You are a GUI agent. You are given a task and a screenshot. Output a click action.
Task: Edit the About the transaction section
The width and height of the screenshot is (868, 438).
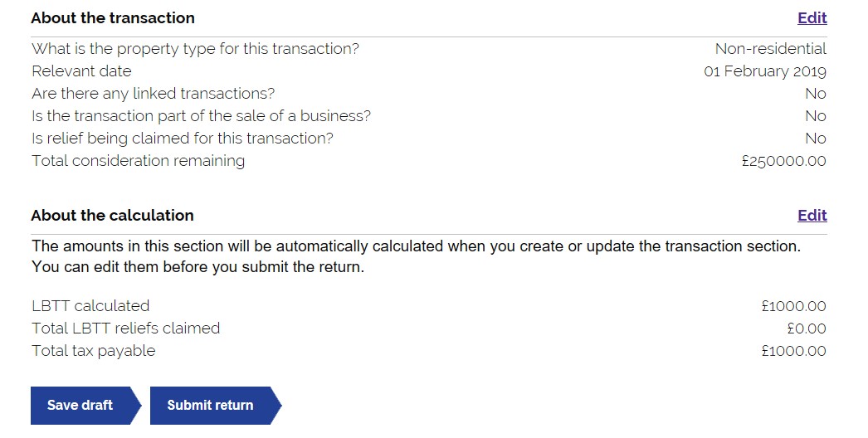(x=812, y=18)
